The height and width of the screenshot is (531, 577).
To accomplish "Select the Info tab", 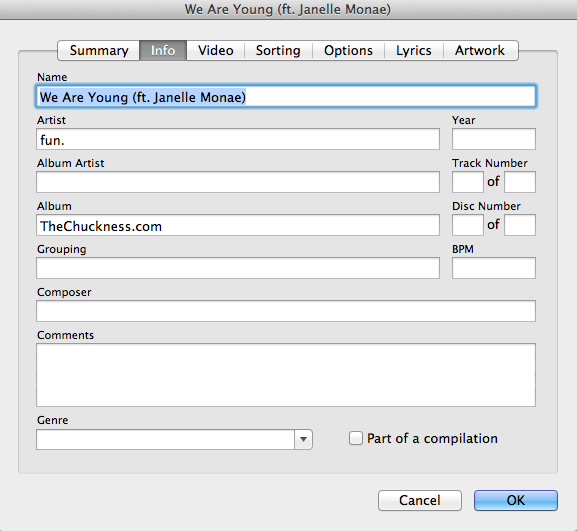I will pos(163,50).
